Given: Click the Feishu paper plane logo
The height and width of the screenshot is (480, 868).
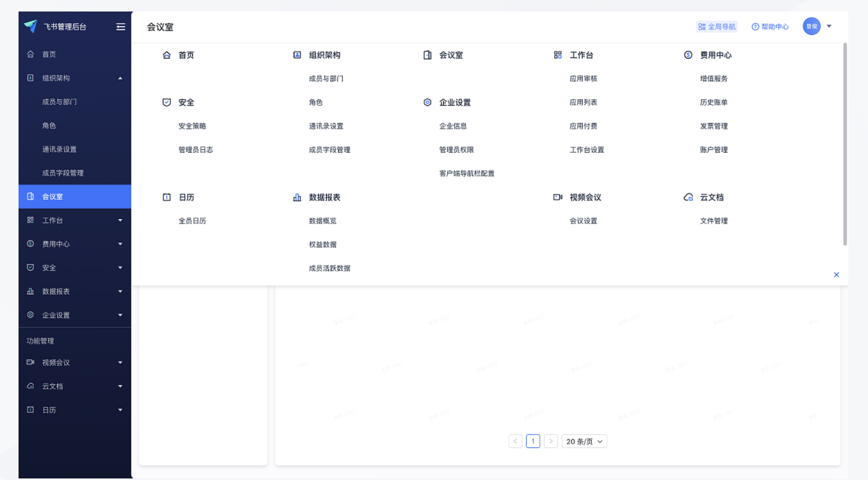Looking at the screenshot, I should pos(31,26).
